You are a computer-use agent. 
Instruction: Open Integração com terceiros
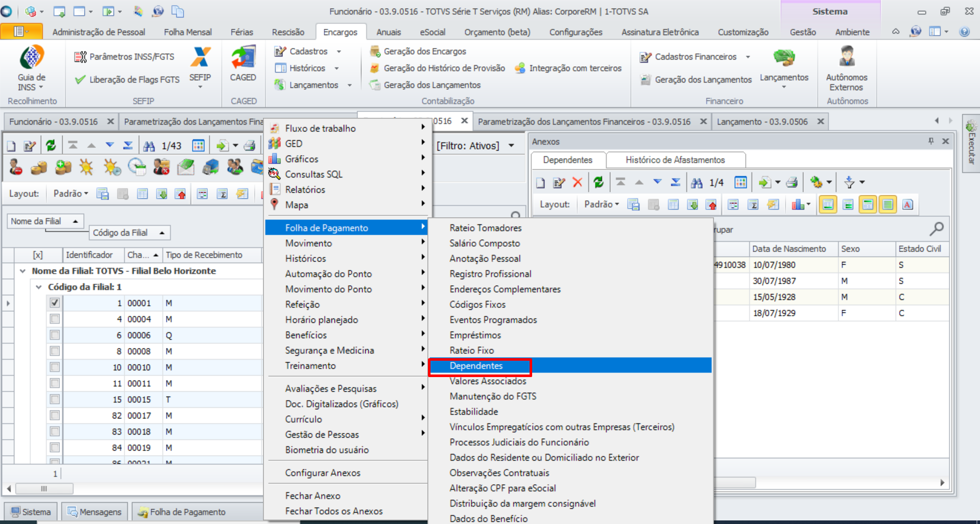point(568,68)
